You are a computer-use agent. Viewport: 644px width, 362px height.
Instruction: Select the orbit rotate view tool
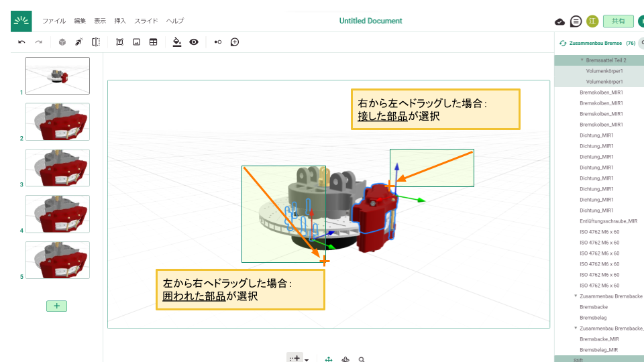(x=345, y=359)
